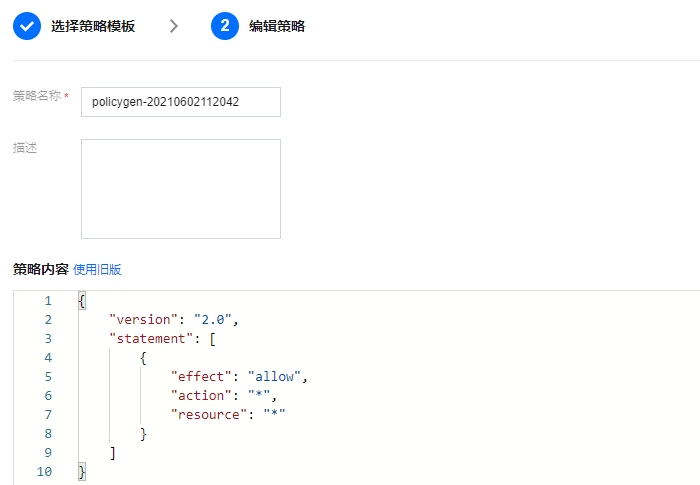The width and height of the screenshot is (700, 485).
Task: Go back to the 选择策略模板 step
Action: (93, 26)
